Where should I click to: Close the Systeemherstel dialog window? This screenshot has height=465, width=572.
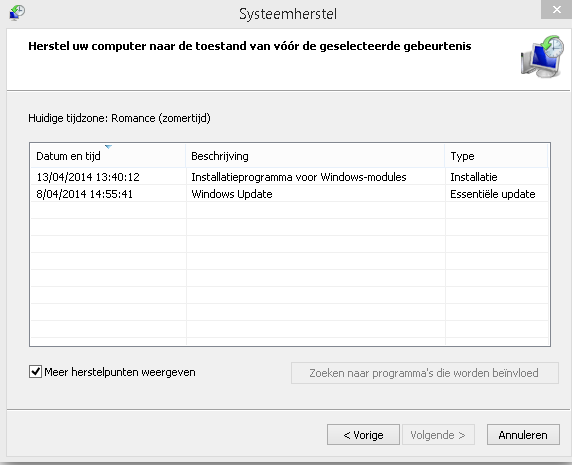556,9
